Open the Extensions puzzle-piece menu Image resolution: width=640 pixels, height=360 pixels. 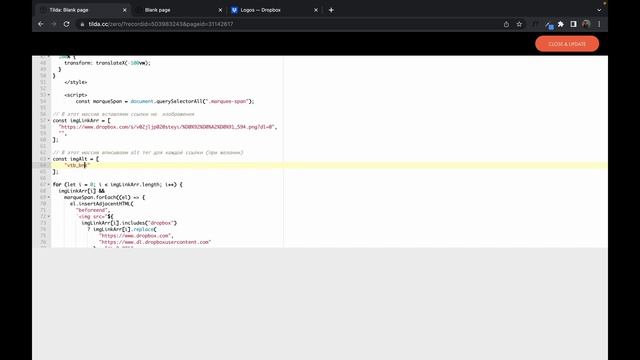pos(561,24)
